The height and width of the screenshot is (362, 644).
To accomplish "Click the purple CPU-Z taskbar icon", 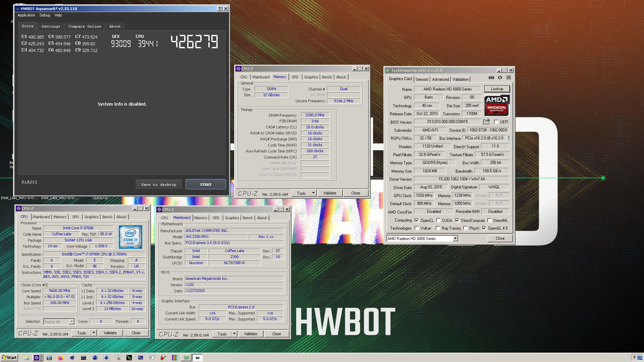I will (37, 358).
